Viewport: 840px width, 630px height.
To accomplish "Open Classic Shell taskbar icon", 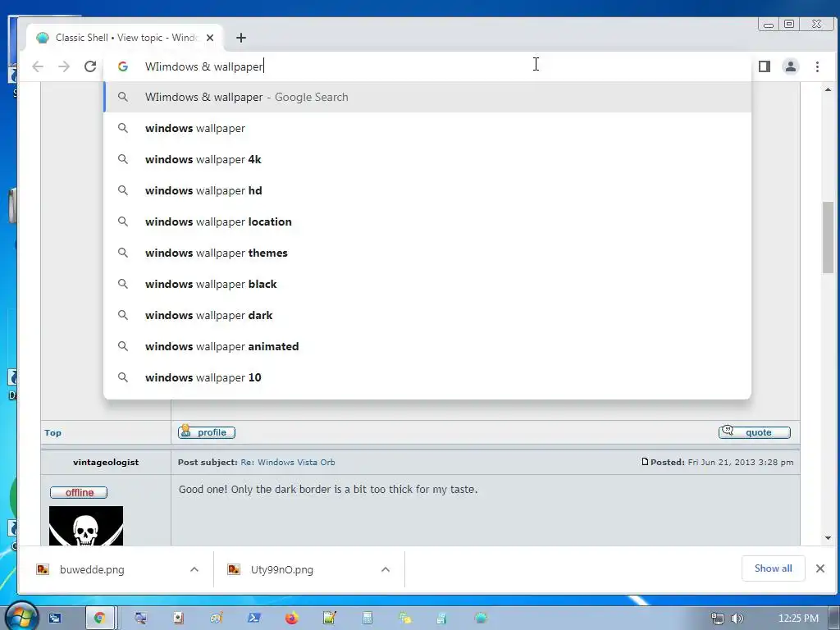I will (x=481, y=619).
